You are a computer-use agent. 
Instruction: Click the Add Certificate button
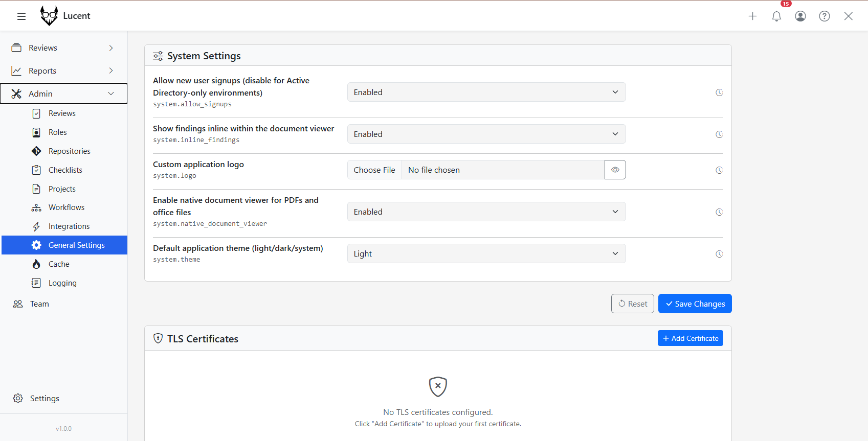691,338
